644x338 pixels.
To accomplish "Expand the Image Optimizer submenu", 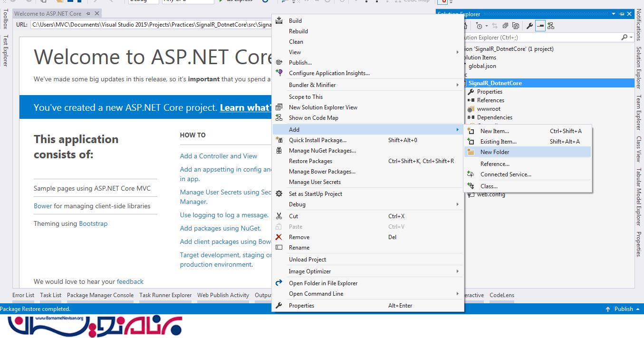I will (x=457, y=271).
